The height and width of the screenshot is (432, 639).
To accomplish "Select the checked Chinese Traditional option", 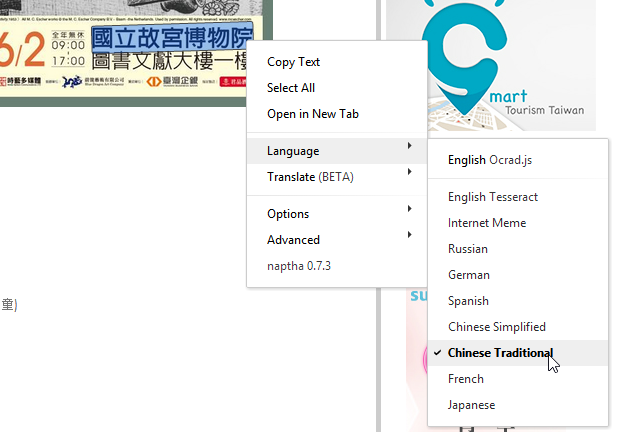I will click(x=518, y=353).
